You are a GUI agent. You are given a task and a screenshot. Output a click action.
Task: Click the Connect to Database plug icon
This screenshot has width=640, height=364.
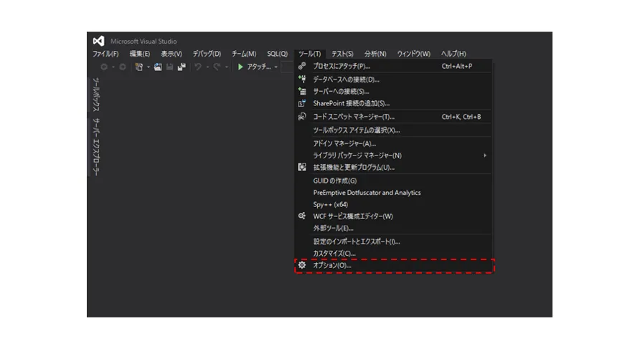302,80
